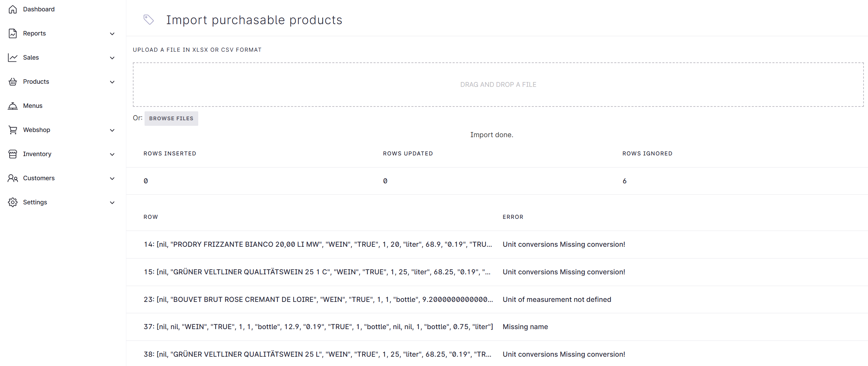
Task: Click row 38 'Missing conversion' error
Action: point(564,354)
